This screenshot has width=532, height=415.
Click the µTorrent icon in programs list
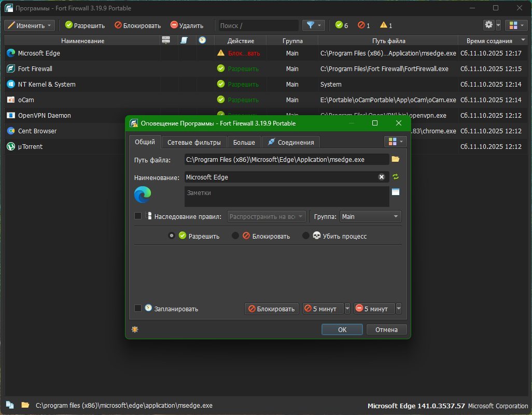point(11,146)
